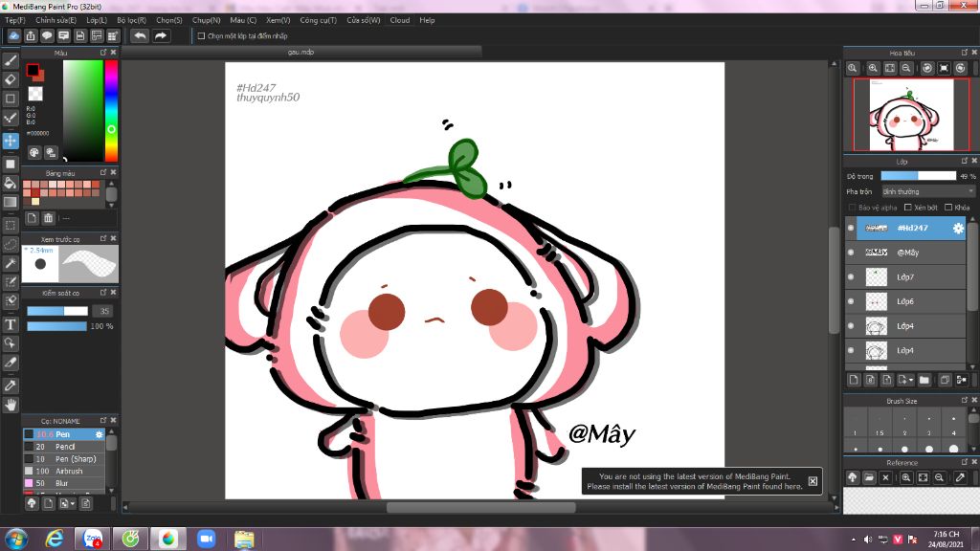The height and width of the screenshot is (551, 980).
Task: Open the Chỉnh sửa(E) menu
Action: tap(56, 20)
